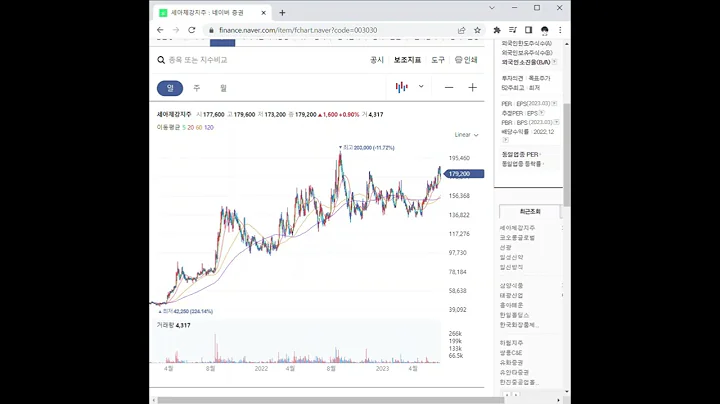Image resolution: width=720 pixels, height=404 pixels.
Task: Click the 거래량 4,317 volume label
Action: pyautogui.click(x=174, y=325)
